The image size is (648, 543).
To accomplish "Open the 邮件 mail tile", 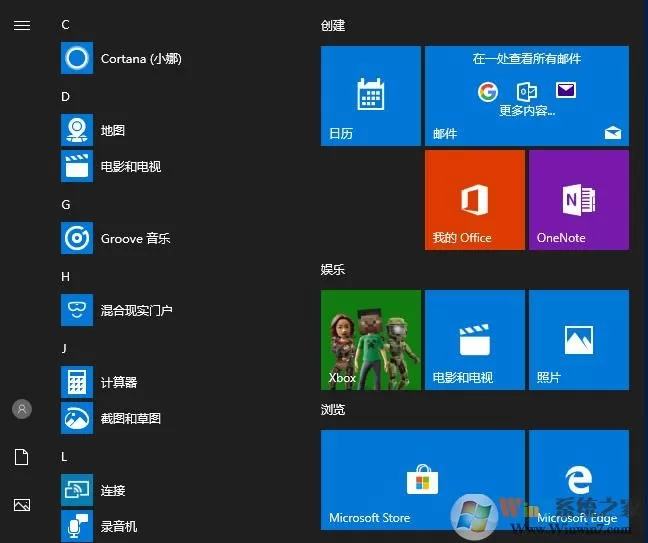I will pos(527,96).
